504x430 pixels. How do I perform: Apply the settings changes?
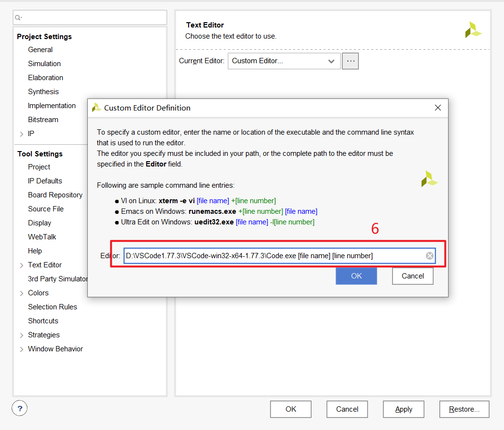tap(404, 409)
